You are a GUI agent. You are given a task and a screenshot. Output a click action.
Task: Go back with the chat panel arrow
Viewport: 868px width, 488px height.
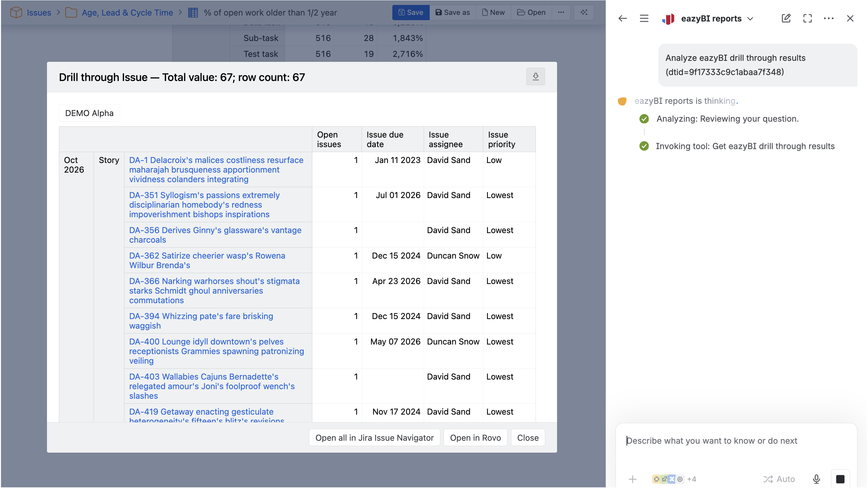(x=622, y=19)
